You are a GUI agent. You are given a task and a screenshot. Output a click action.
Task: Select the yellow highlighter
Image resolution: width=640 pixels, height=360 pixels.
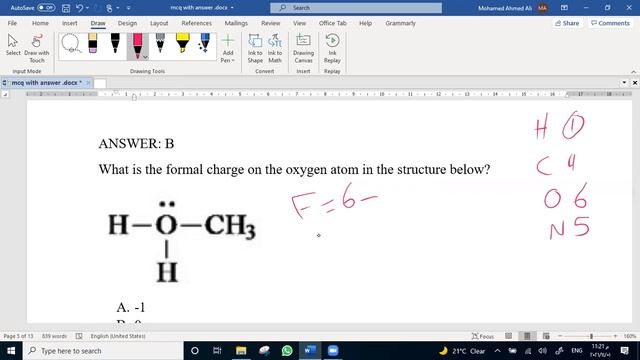pos(182,43)
